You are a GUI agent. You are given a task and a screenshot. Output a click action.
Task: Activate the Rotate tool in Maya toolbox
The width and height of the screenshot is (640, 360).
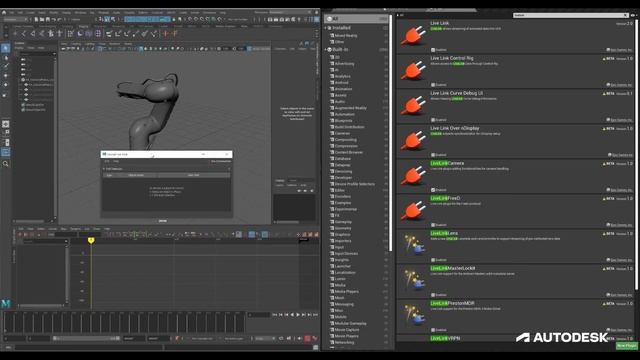(x=5, y=85)
